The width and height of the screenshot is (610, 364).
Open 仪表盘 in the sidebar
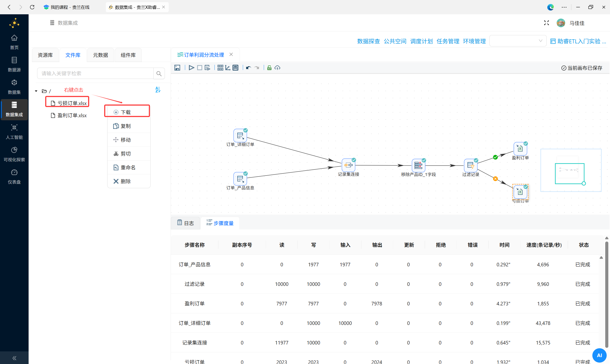point(14,177)
